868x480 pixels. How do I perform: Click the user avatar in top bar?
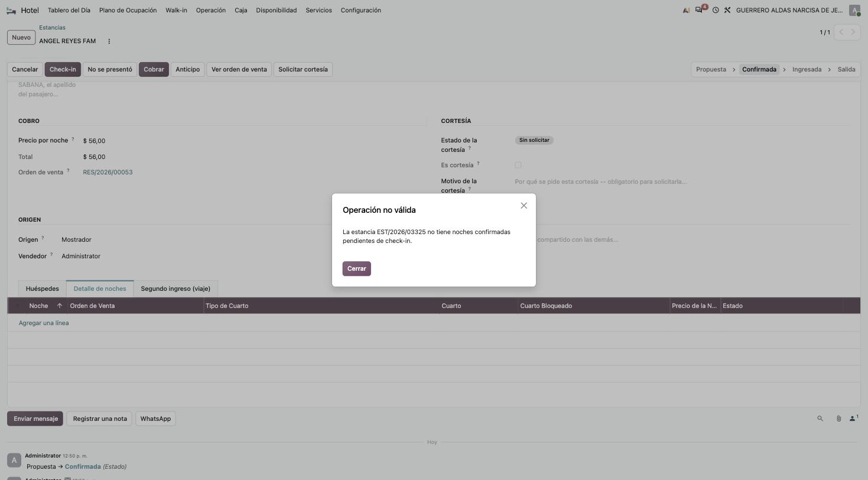(854, 10)
